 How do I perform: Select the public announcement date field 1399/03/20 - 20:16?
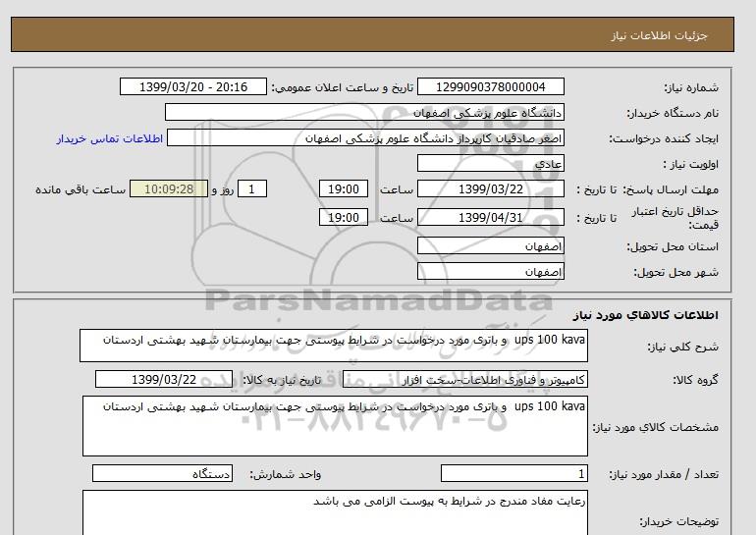[x=192, y=86]
